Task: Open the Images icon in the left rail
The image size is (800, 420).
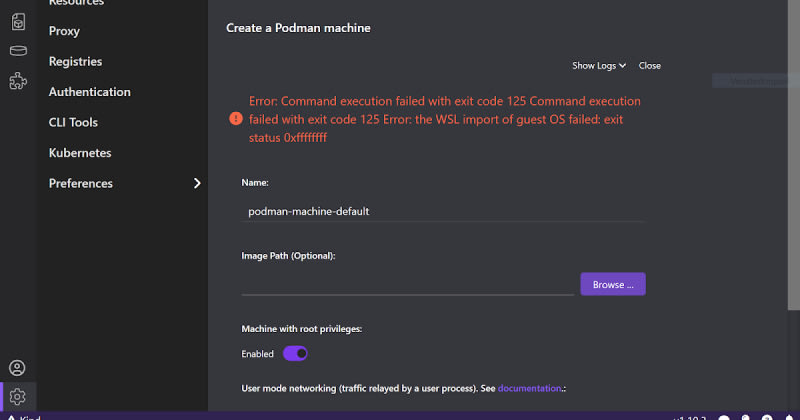Action: pyautogui.click(x=18, y=20)
